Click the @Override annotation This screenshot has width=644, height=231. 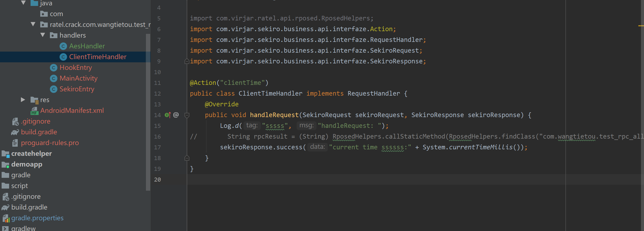tap(222, 104)
